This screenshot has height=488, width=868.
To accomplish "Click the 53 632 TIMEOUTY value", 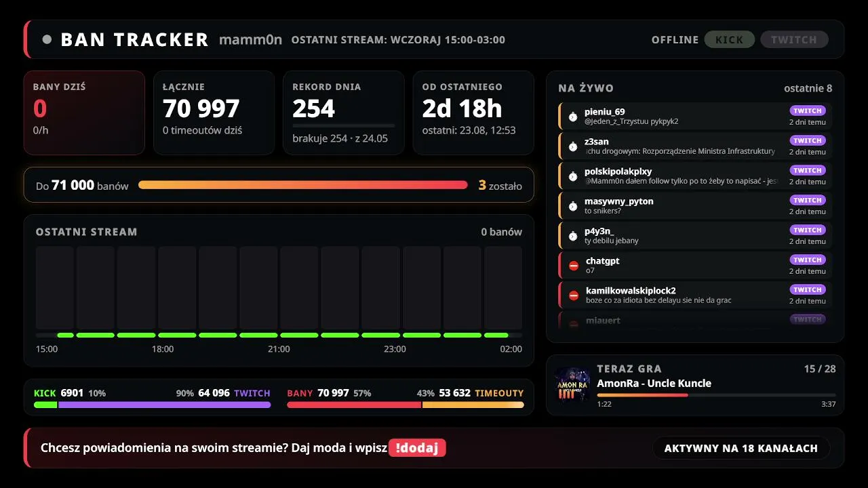I will pos(481,393).
